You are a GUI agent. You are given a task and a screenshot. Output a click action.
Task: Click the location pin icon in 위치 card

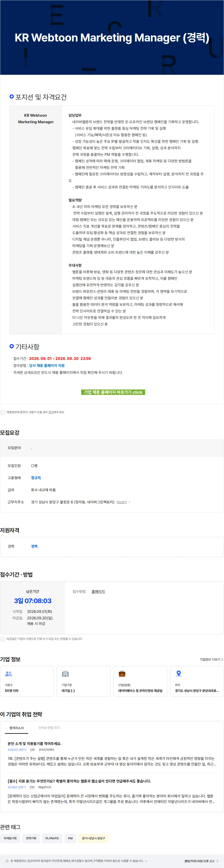click(x=179, y=674)
